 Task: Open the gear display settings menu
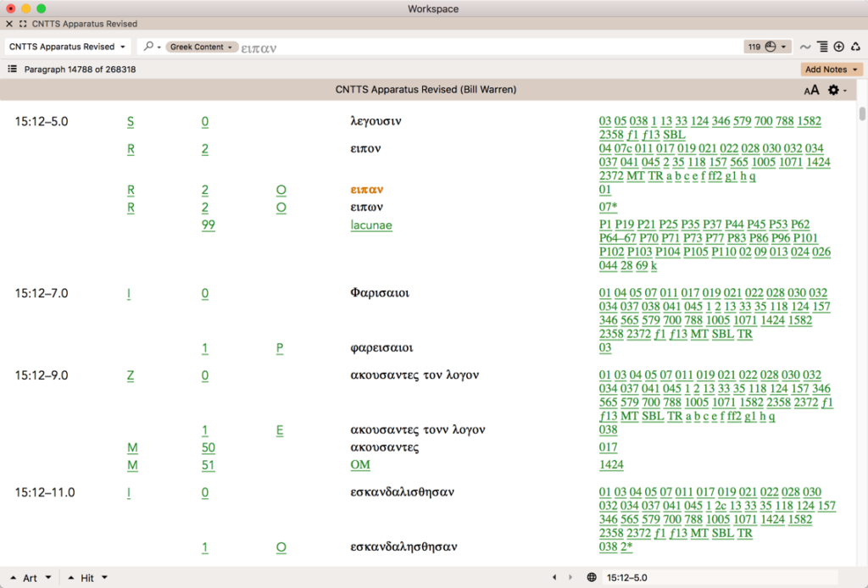coord(837,90)
